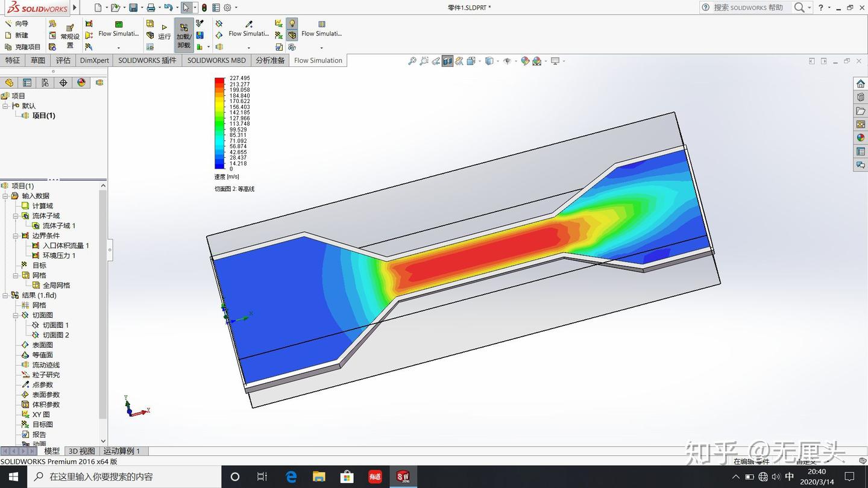Collapse the 输入数据 tree node
Viewport: 868px width, 488px height.
pyautogui.click(x=5, y=196)
